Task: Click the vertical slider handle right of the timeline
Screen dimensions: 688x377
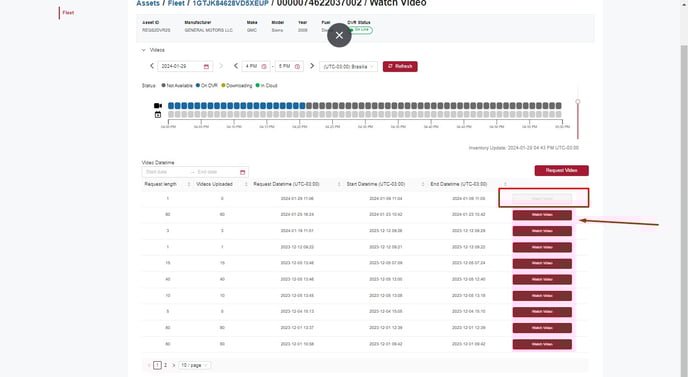Action: pyautogui.click(x=578, y=102)
